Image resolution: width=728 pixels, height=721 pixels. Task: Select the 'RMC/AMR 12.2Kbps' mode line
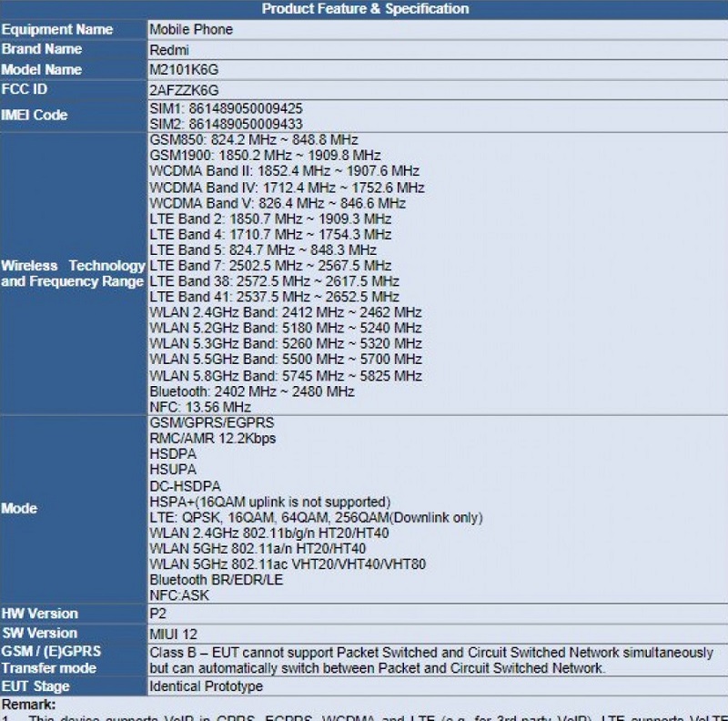click(212, 439)
